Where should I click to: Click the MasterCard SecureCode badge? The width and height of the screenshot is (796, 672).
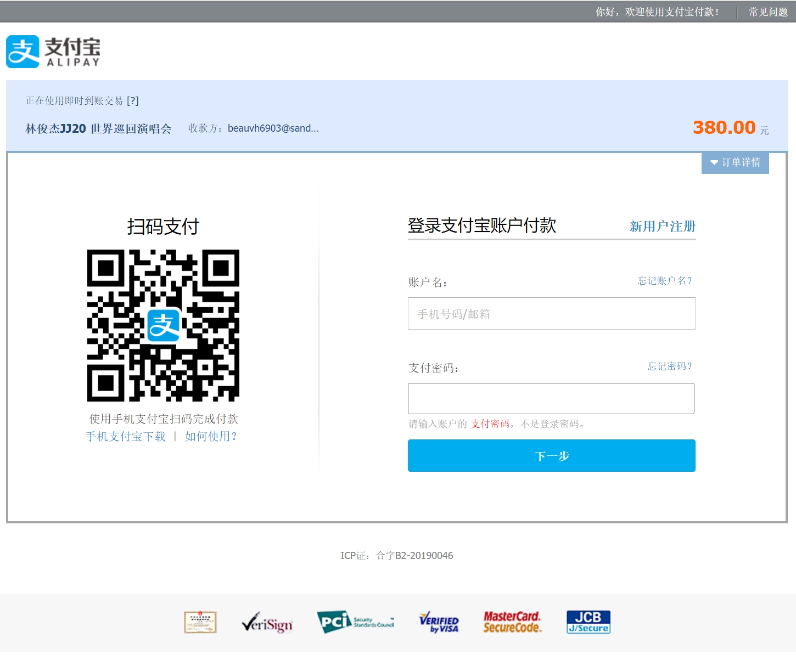pyautogui.click(x=512, y=622)
